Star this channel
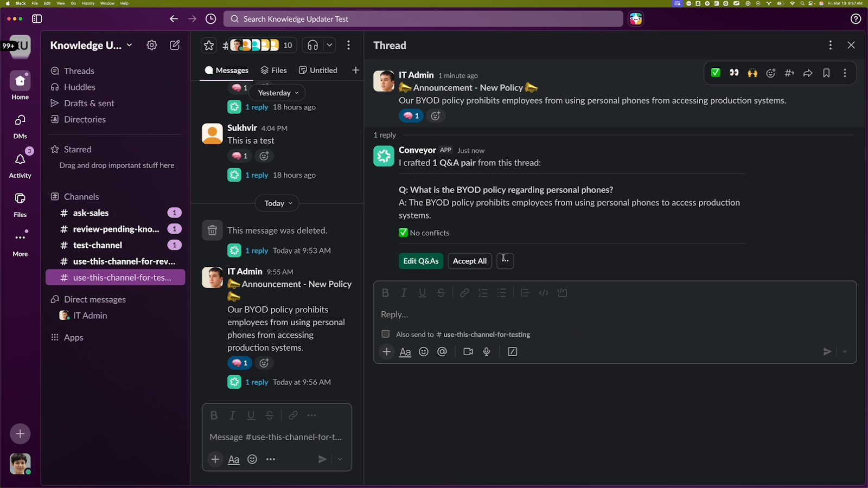 click(209, 46)
